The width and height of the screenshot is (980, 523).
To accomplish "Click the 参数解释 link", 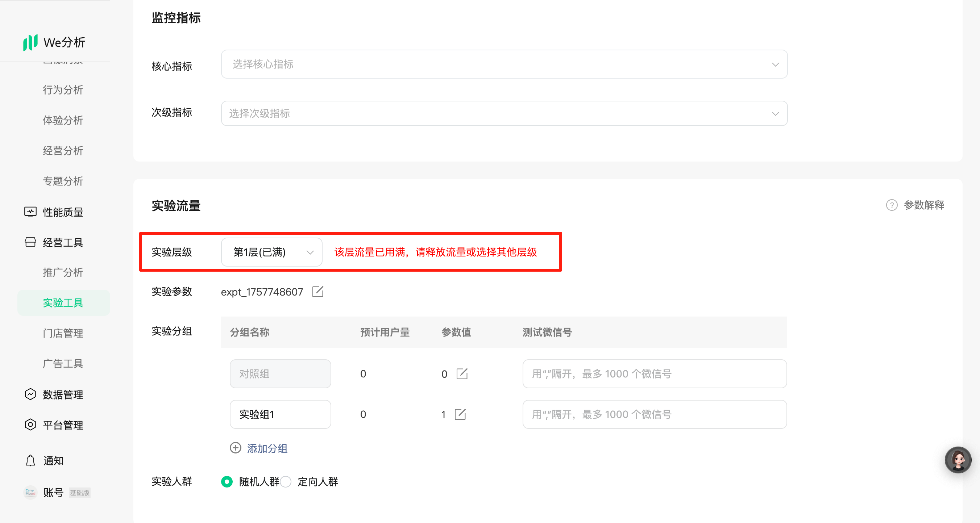I will [x=924, y=205].
